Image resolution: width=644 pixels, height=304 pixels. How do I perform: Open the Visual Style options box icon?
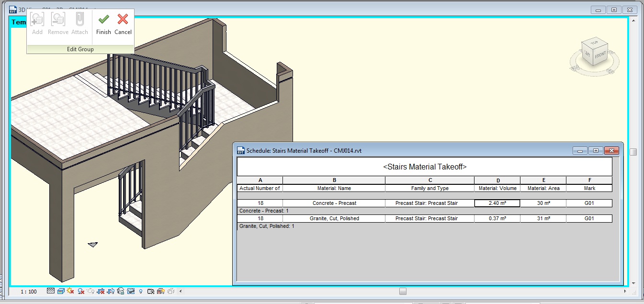click(61, 291)
